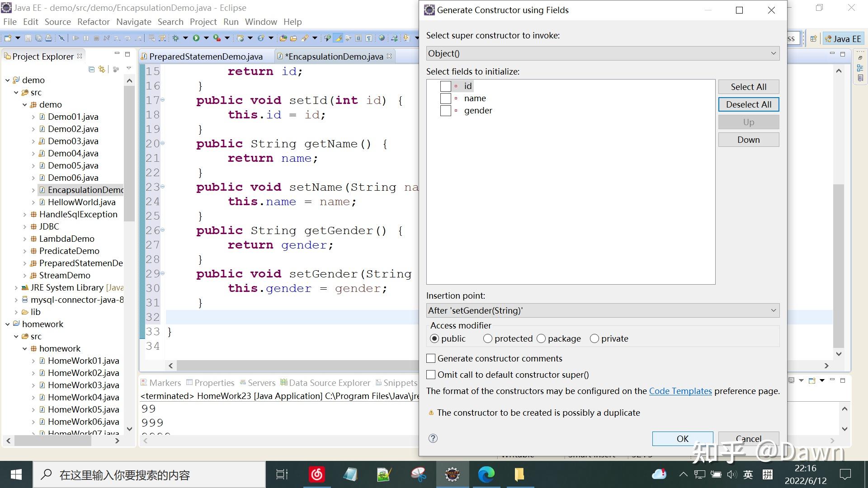The width and height of the screenshot is (868, 488).
Task: Click the Print toolbar icon
Action: (x=49, y=38)
